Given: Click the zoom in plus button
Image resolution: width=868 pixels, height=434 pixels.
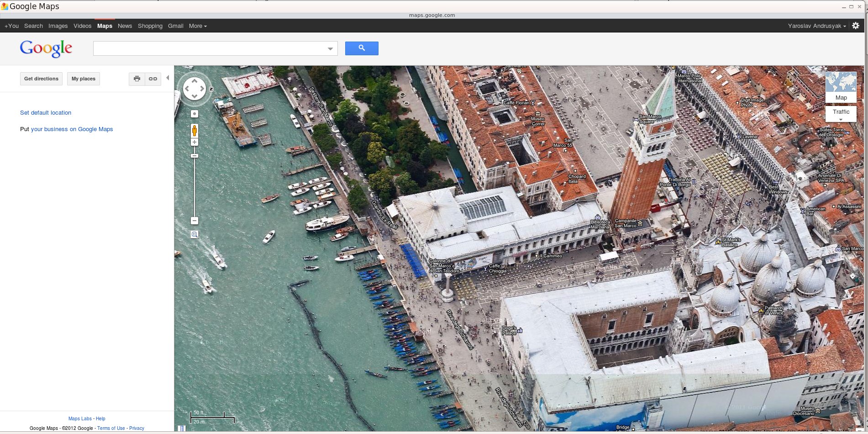Looking at the screenshot, I should point(195,143).
